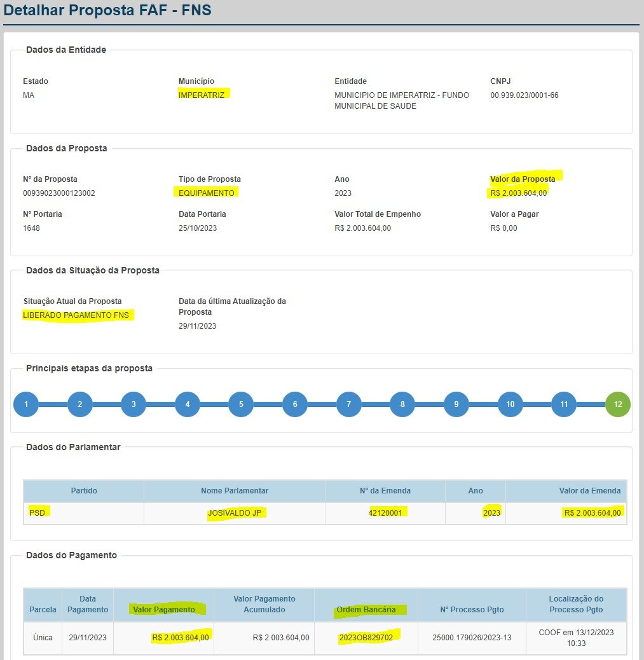Click the Dados do Parlamentar section heading
This screenshot has width=644, height=660.
[x=73, y=447]
